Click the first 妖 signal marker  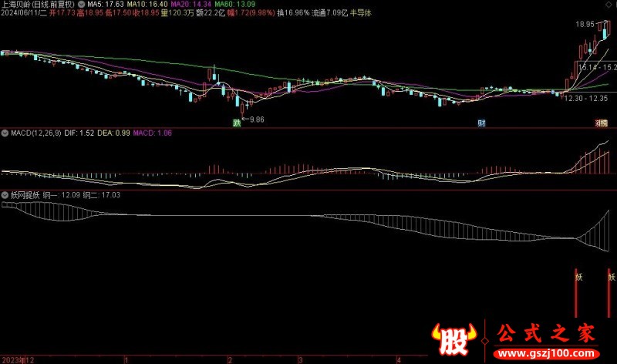click(x=579, y=277)
